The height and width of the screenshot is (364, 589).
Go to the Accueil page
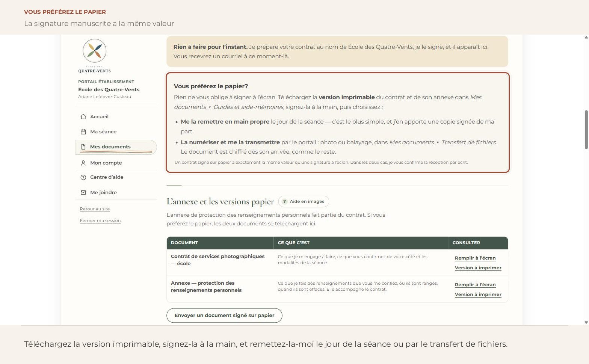[x=116, y=117]
